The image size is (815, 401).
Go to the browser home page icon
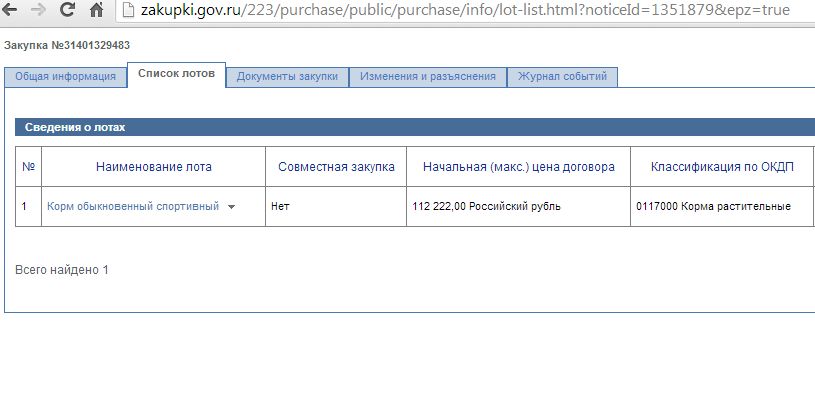pos(96,12)
